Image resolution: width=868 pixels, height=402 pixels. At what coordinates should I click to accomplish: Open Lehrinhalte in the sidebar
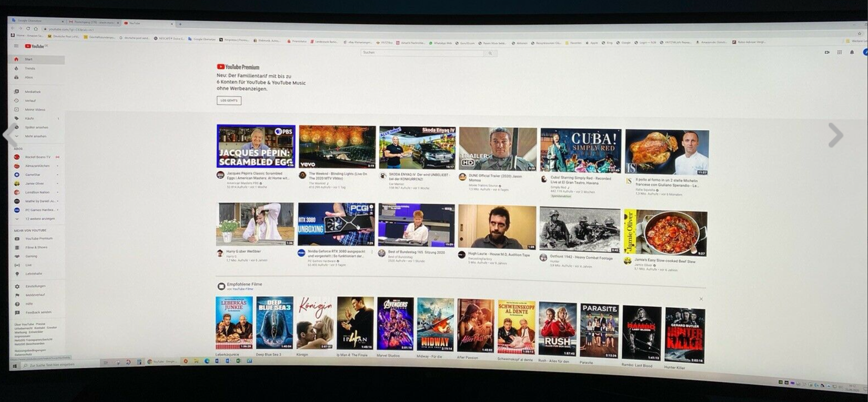[37, 274]
